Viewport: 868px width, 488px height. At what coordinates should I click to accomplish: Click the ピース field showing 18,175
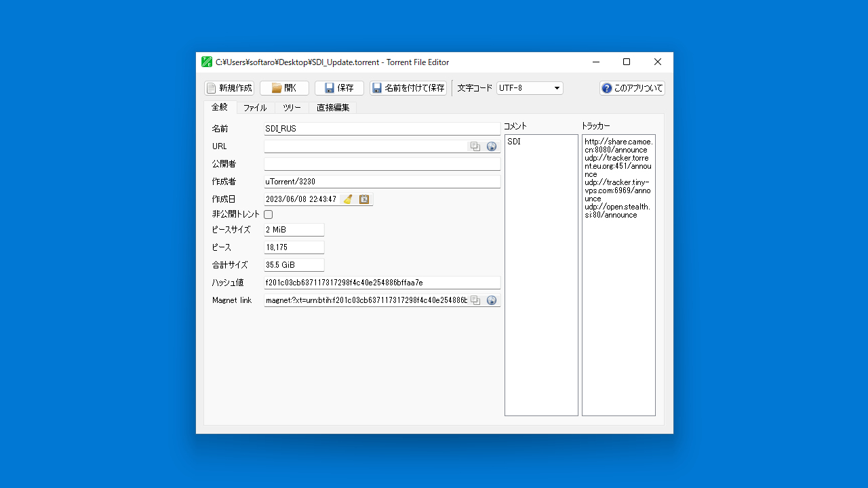[x=294, y=247]
